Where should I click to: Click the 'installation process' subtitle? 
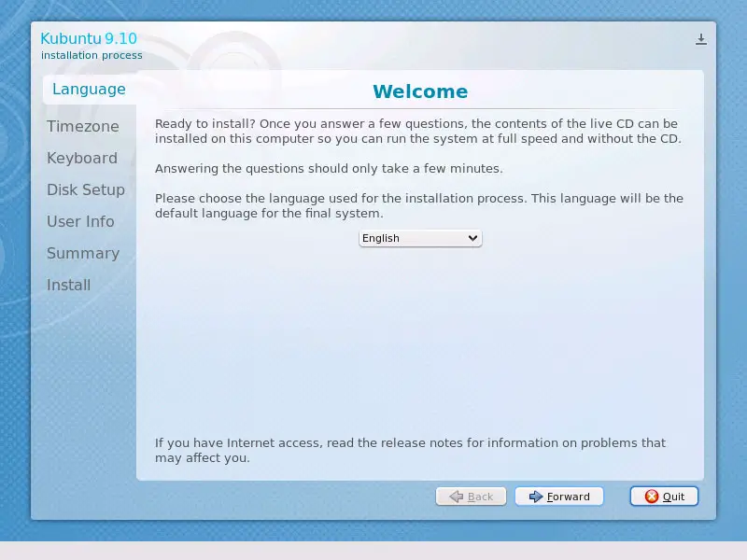pyautogui.click(x=92, y=55)
